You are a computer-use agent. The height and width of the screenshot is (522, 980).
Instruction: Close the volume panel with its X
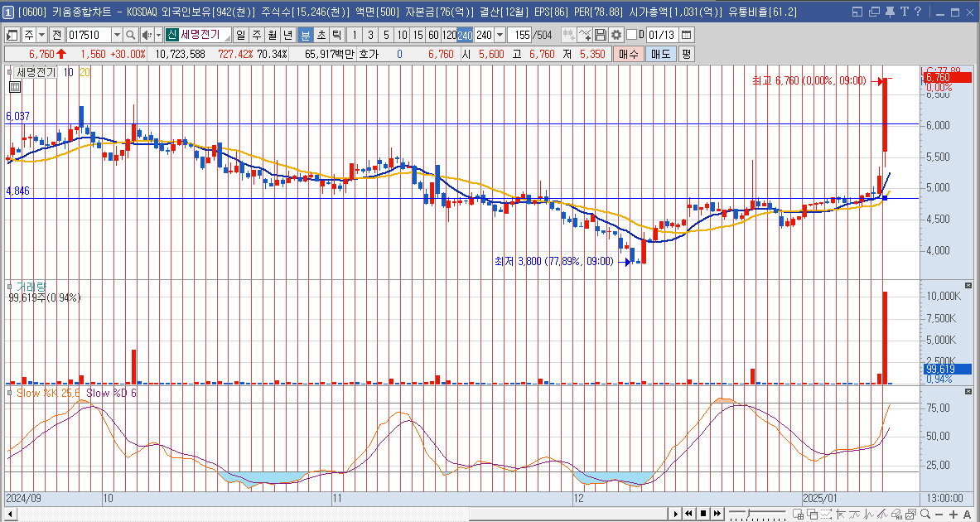point(968,285)
